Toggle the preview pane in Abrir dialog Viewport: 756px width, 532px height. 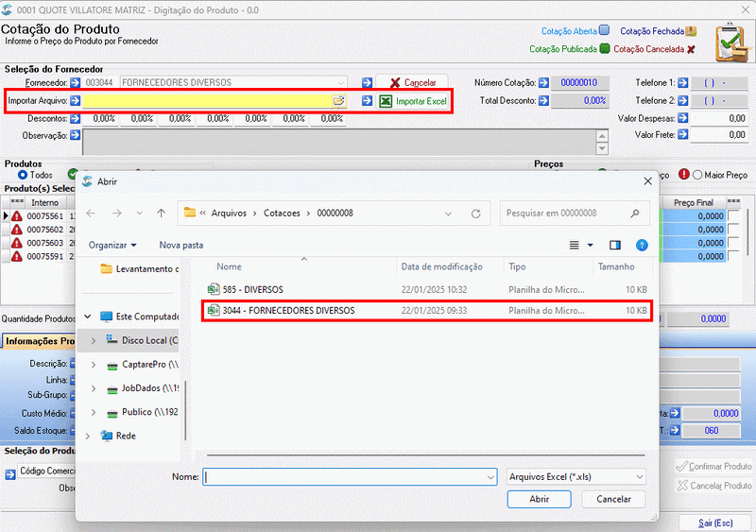pyautogui.click(x=615, y=245)
